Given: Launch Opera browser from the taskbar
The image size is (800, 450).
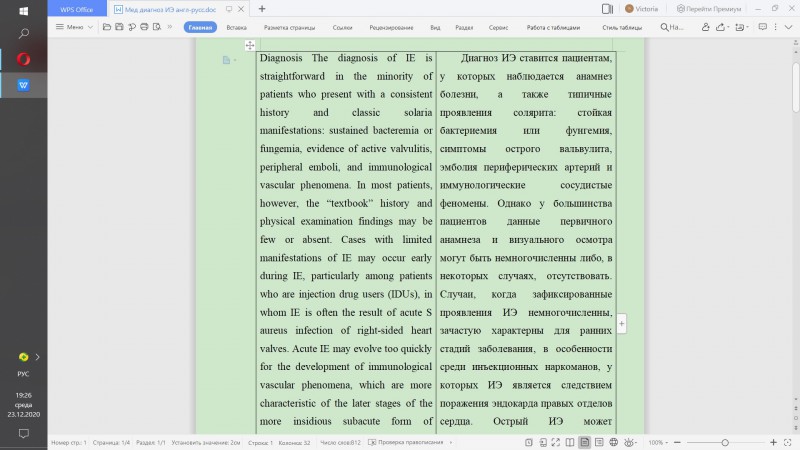Looking at the screenshot, I should [x=23, y=59].
